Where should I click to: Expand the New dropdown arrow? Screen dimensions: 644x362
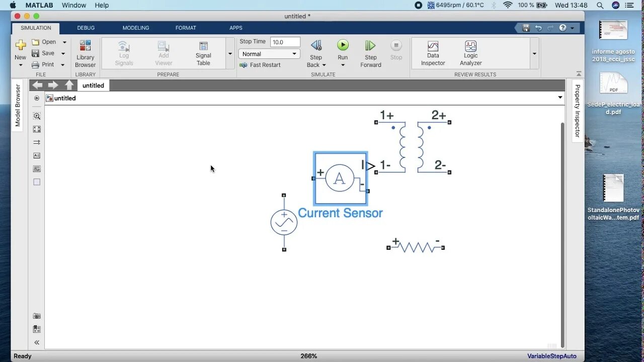[x=20, y=65]
